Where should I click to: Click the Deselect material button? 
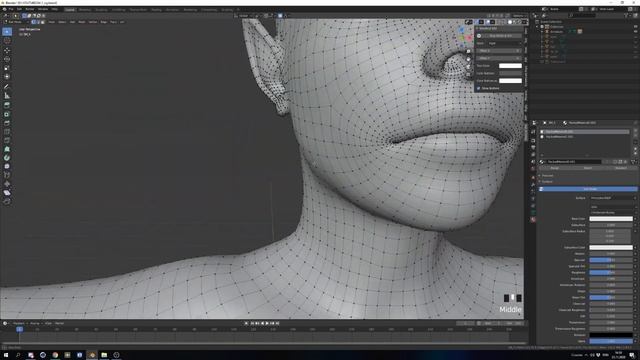tap(621, 168)
